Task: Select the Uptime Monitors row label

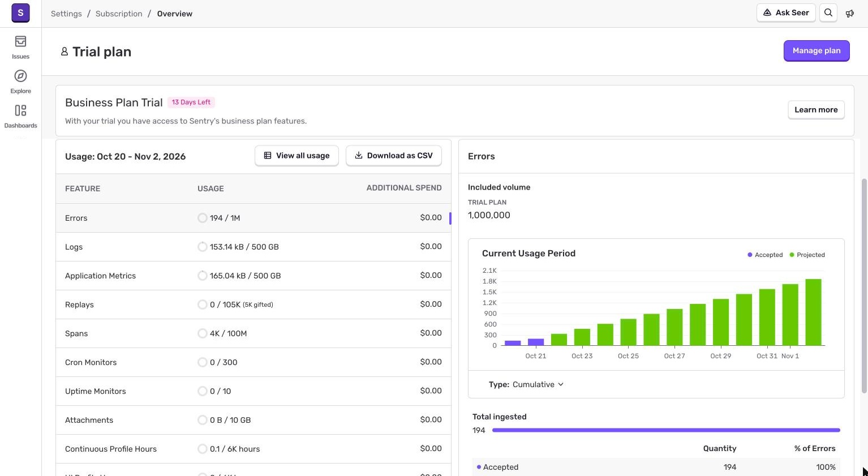Action: 95,391
